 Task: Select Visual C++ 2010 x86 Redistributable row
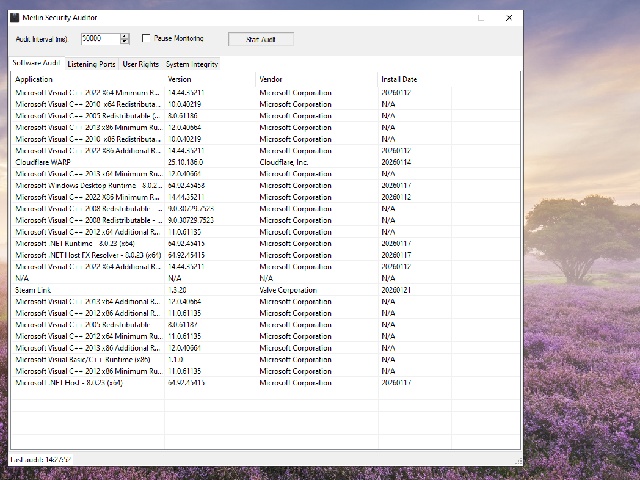(265, 139)
